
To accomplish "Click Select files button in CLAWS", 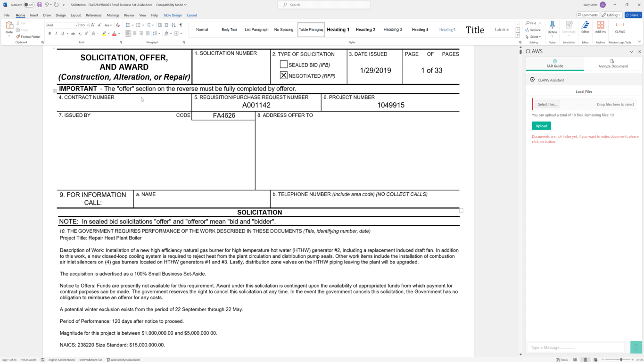I will pos(547,104).
